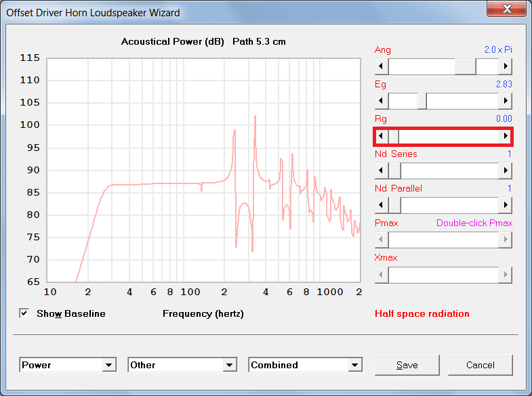Click the 2.83 Eg value
532x396 pixels.
(x=504, y=84)
